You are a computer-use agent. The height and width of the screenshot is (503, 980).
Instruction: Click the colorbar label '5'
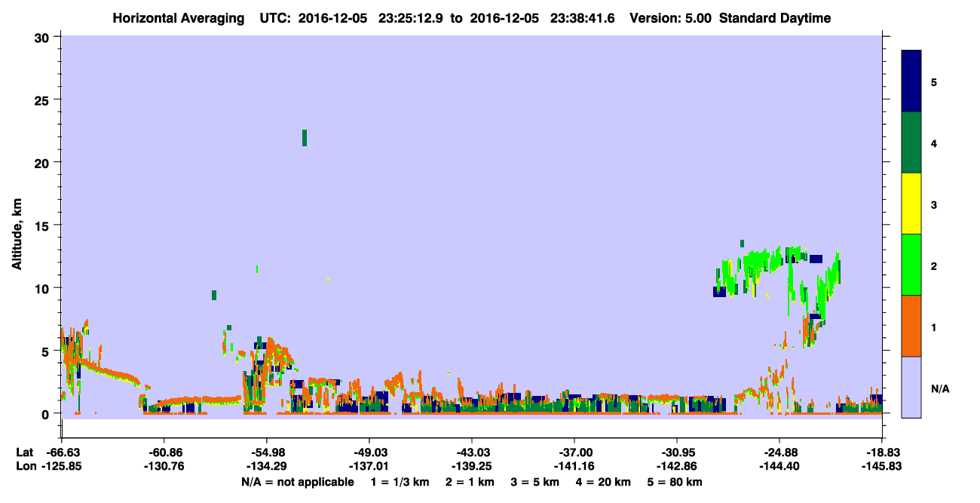point(933,81)
